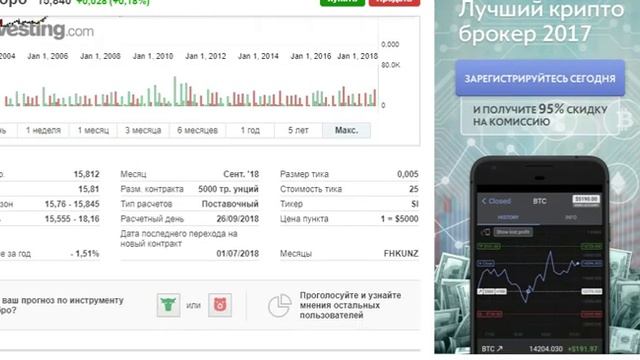This screenshot has width=640, height=360.
Task: Click the 15,76 - 15,845 day range
Action: 72,204
